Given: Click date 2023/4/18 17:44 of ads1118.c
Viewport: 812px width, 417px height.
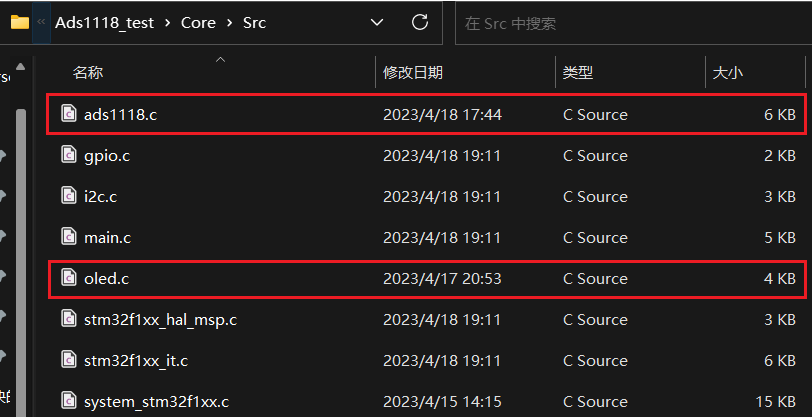Looking at the screenshot, I should pos(442,114).
